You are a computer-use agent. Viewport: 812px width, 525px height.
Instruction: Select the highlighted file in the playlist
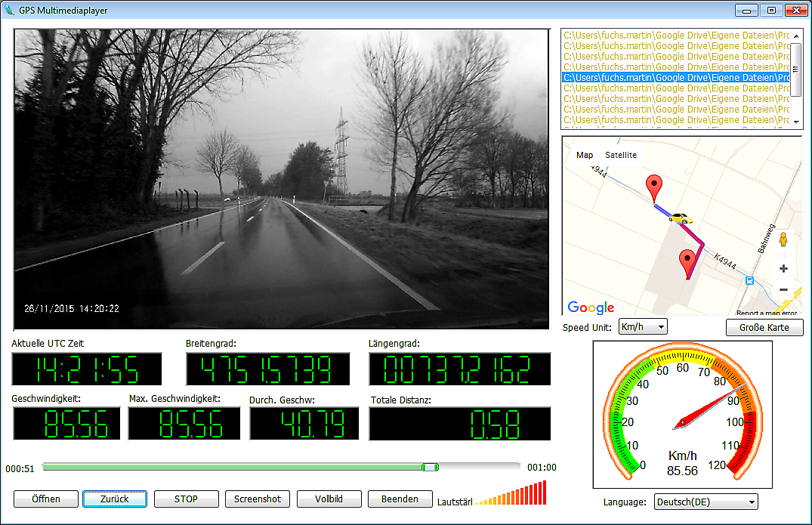pyautogui.click(x=676, y=77)
